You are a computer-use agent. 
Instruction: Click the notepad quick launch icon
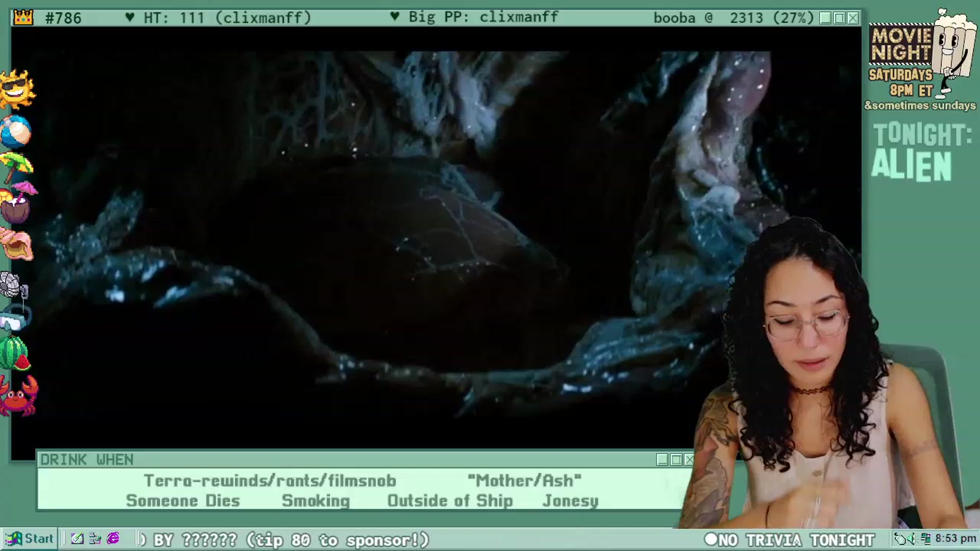[x=77, y=539]
